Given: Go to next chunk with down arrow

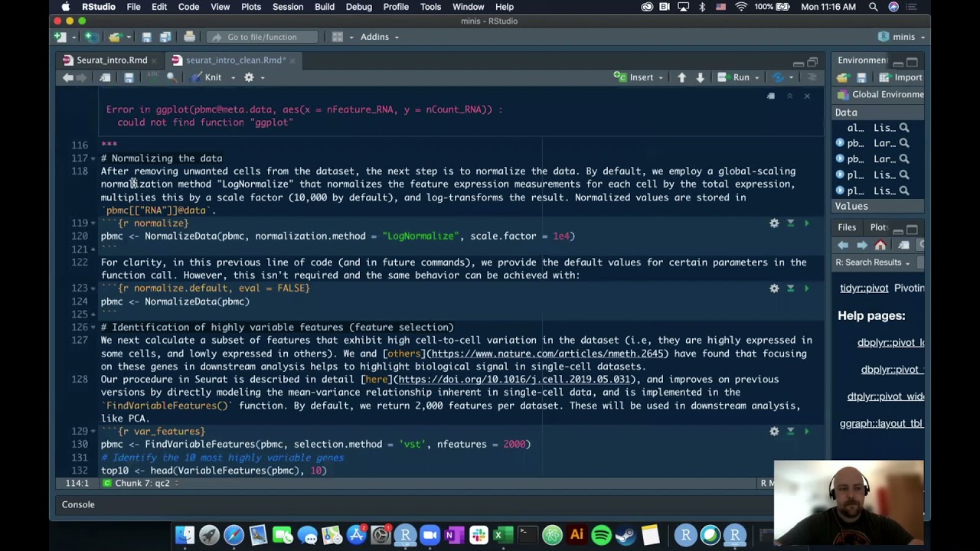Looking at the screenshot, I should point(700,77).
